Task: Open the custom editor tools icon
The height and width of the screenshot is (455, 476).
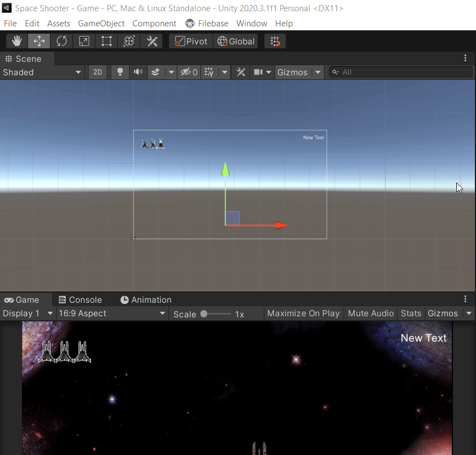Action: 150,40
